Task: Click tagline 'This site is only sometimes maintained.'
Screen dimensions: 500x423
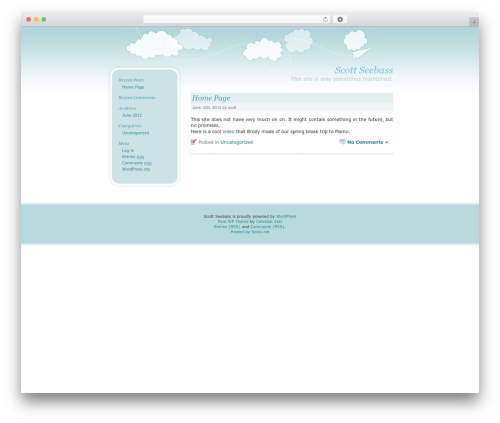Action: pyautogui.click(x=342, y=79)
